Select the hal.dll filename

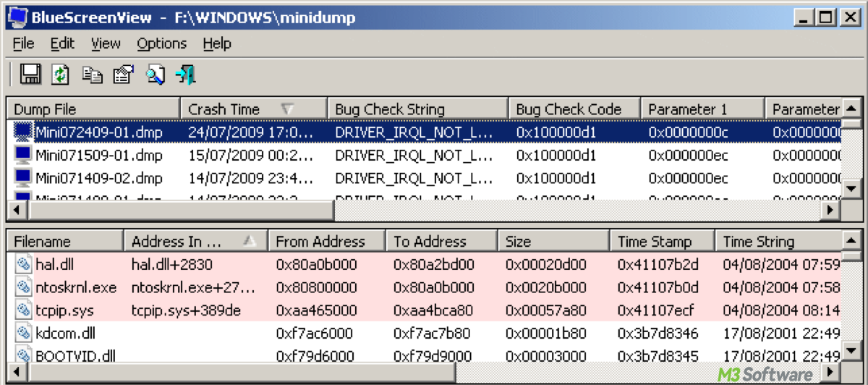55,265
